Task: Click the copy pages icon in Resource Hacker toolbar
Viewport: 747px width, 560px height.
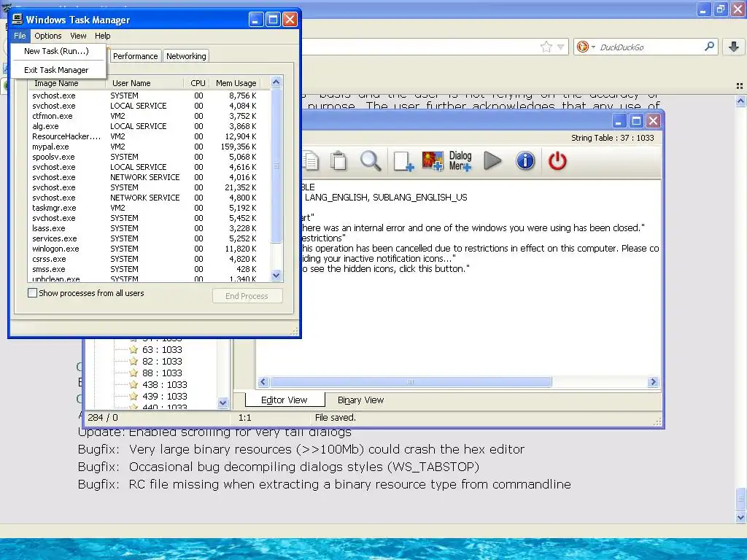Action: pyautogui.click(x=310, y=161)
